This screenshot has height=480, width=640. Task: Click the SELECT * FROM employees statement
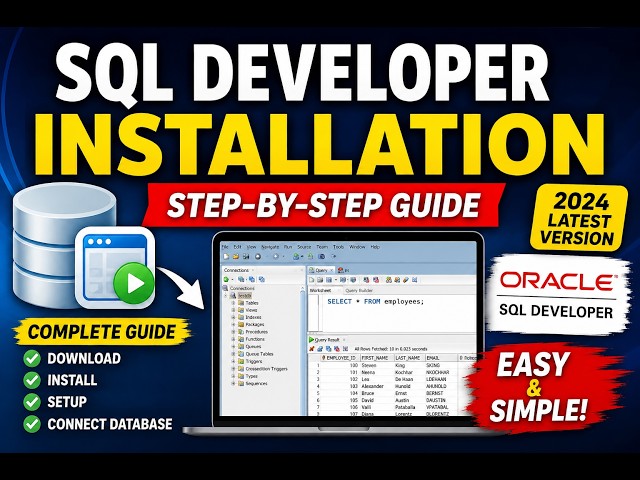point(376,302)
